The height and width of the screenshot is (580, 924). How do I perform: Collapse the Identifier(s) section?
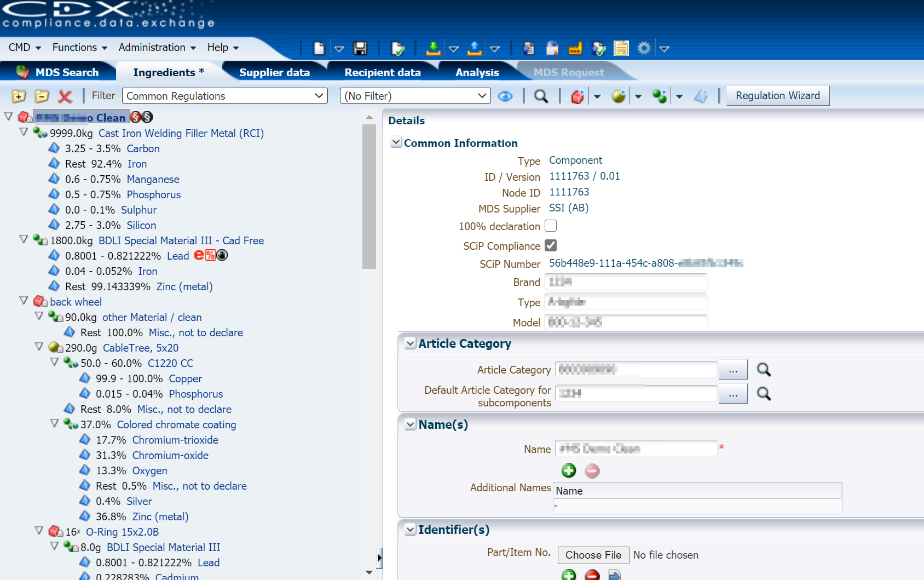click(x=411, y=530)
